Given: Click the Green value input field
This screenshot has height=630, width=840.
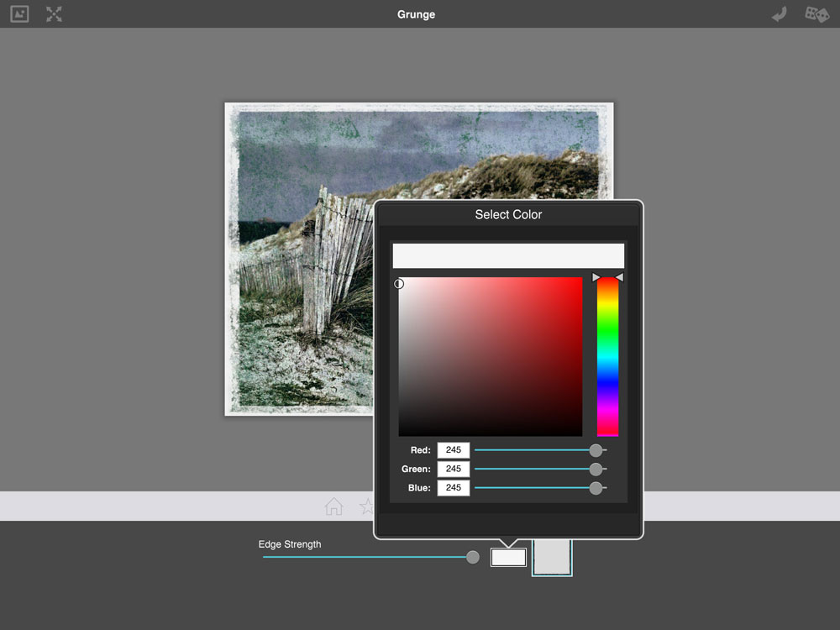Looking at the screenshot, I should coord(453,469).
